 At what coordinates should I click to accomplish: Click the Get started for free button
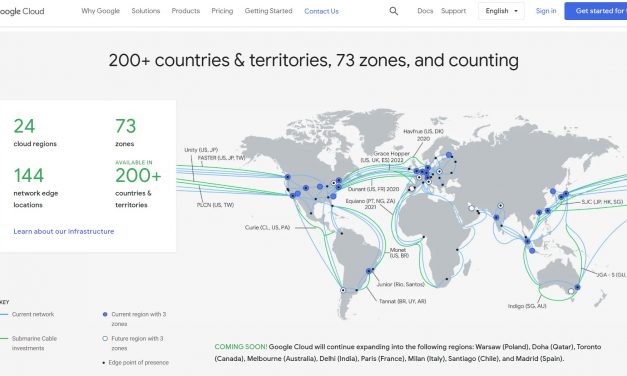pos(596,11)
